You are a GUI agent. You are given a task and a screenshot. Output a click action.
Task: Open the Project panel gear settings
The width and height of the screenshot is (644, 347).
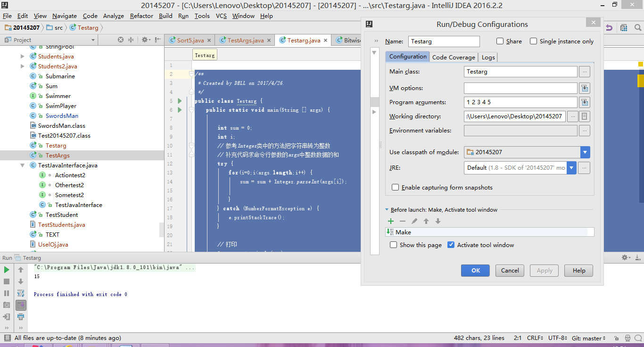pyautogui.click(x=146, y=40)
